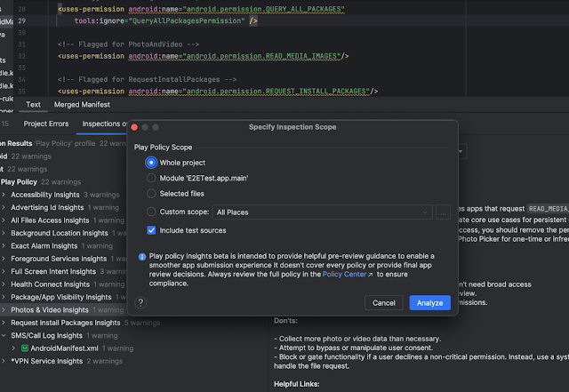Click the AndroidManifest.xml file icon

pyautogui.click(x=24, y=348)
